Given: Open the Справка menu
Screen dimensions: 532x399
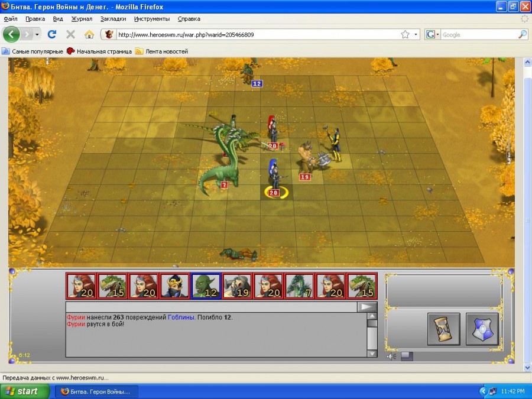Looking at the screenshot, I should coord(189,19).
